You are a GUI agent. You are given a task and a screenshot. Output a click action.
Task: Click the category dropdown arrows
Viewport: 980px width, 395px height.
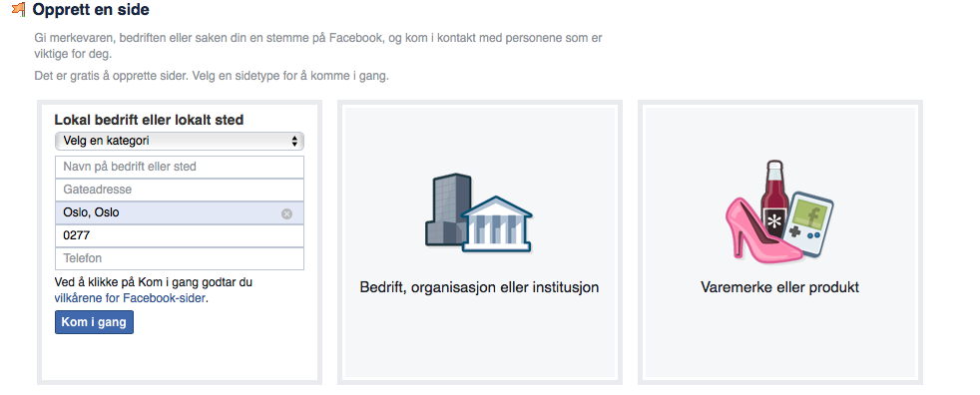pos(294,142)
